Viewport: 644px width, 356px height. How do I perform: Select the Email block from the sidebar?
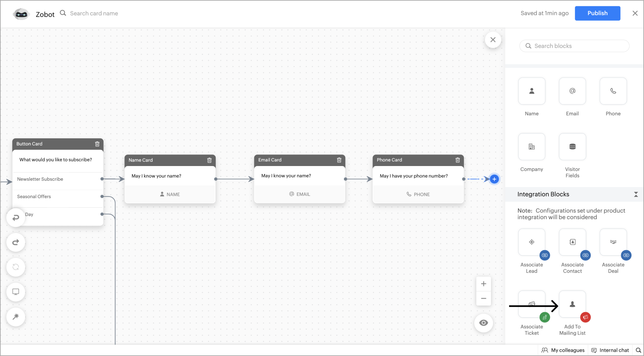[x=572, y=91]
